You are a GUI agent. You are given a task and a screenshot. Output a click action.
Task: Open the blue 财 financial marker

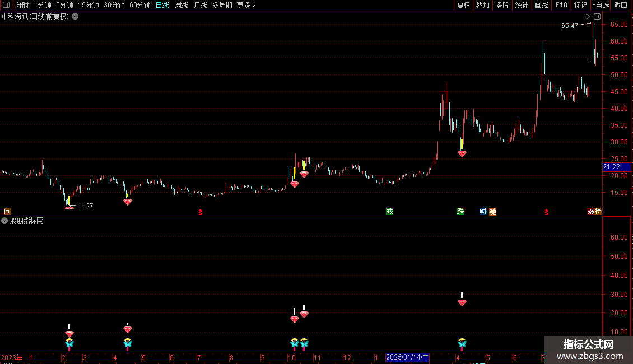[483, 212]
